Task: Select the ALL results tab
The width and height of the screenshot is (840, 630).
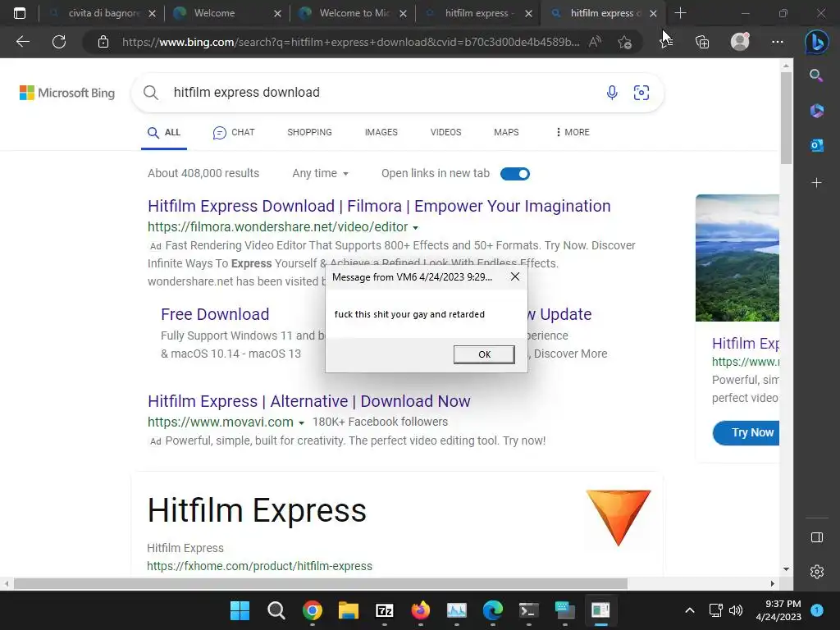Action: pyautogui.click(x=164, y=132)
